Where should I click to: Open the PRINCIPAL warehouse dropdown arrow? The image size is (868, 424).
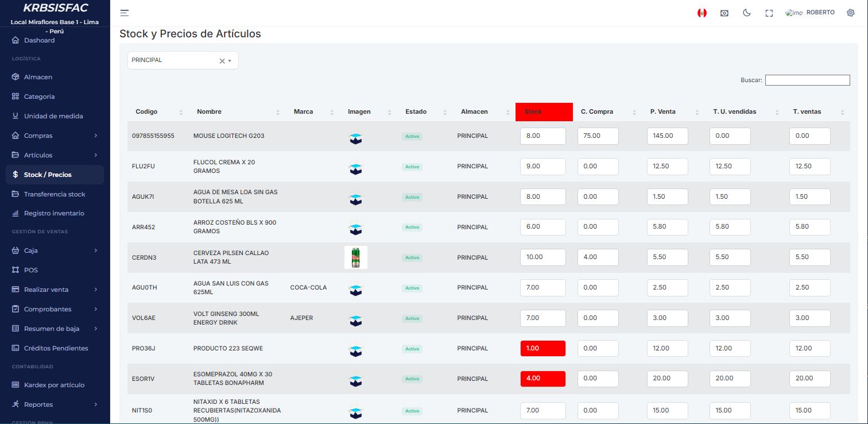[x=230, y=60]
